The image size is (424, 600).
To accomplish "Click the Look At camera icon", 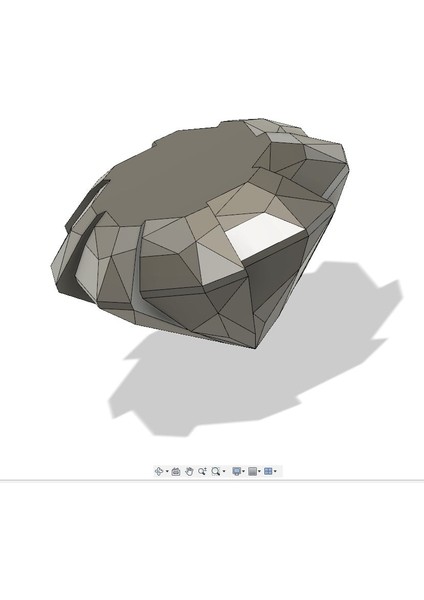I will [176, 471].
